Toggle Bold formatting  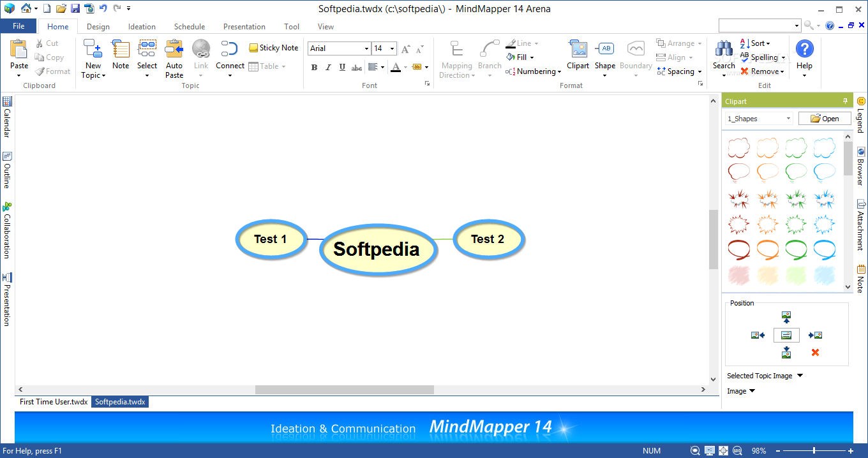click(x=314, y=67)
